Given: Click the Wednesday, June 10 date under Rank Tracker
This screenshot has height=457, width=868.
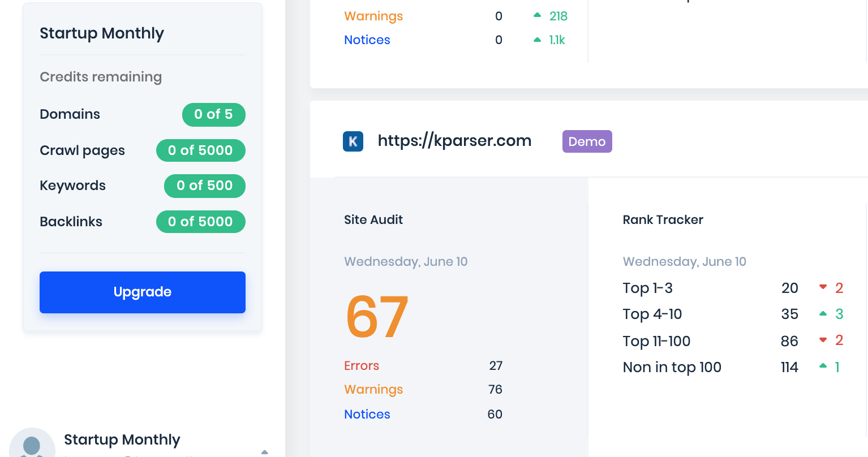Looking at the screenshot, I should (x=684, y=262).
